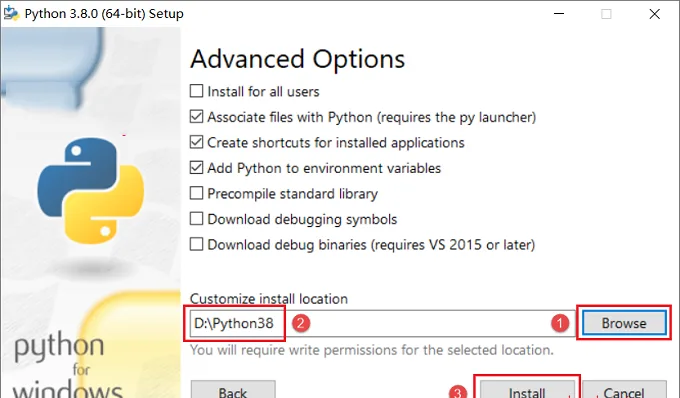
Task: Check Download debugging symbols box
Action: (x=196, y=219)
